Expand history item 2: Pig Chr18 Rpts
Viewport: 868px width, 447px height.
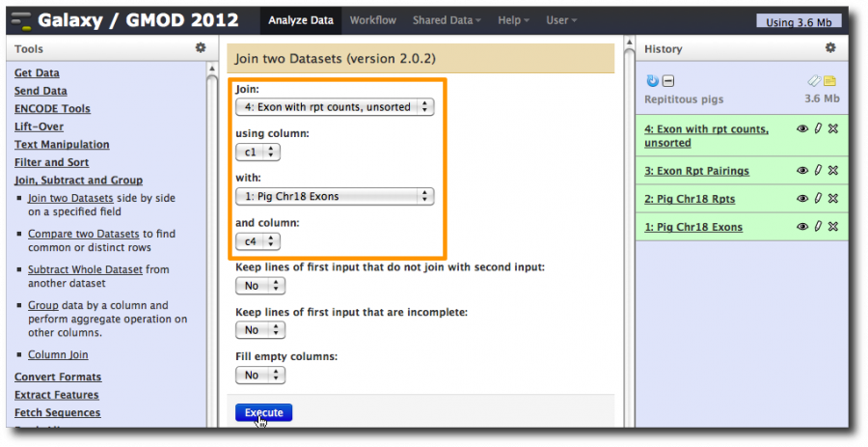click(690, 199)
